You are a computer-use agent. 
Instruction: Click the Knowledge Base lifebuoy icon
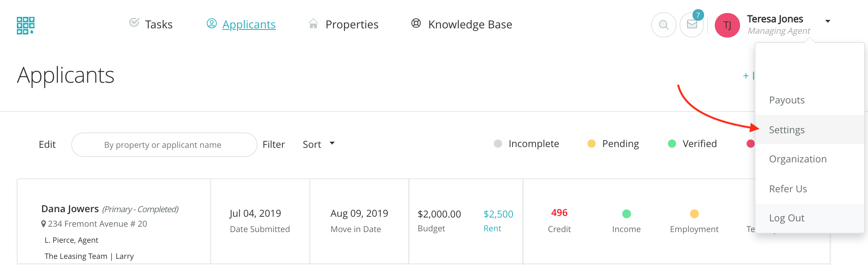pyautogui.click(x=416, y=23)
